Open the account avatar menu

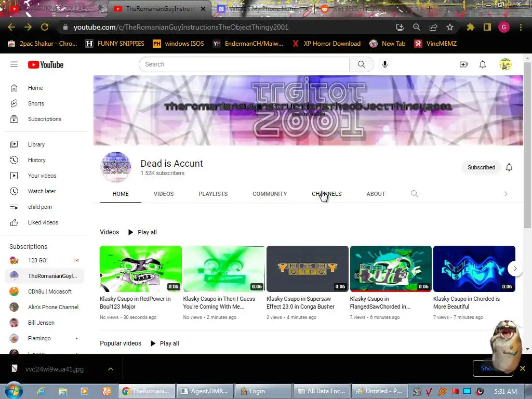(x=505, y=64)
